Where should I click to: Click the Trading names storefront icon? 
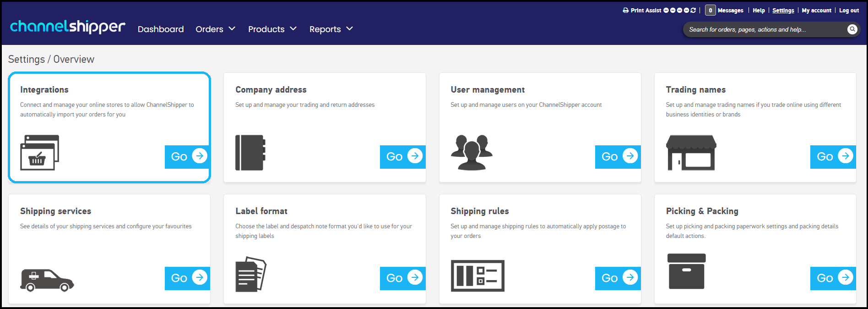[x=691, y=153]
